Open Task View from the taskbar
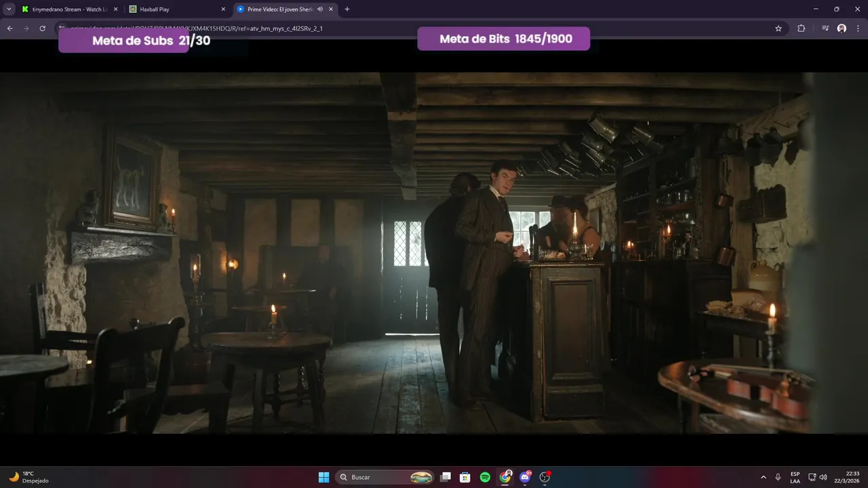The width and height of the screenshot is (868, 488). click(446, 477)
